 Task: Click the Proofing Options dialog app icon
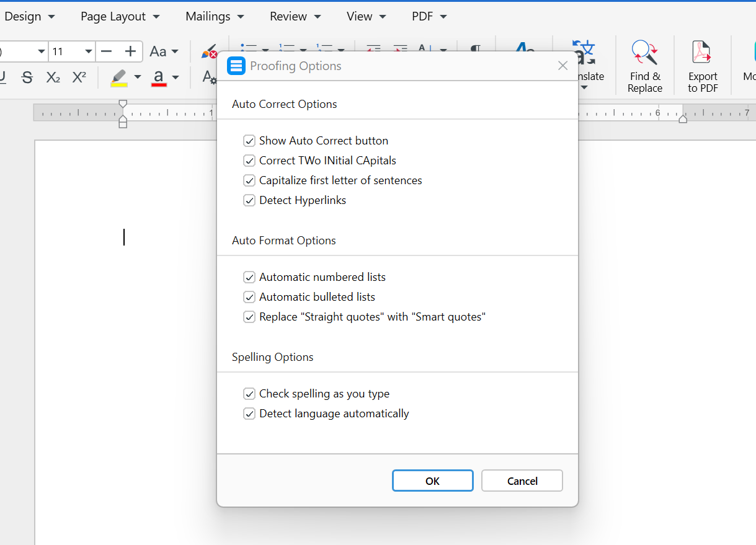point(236,66)
